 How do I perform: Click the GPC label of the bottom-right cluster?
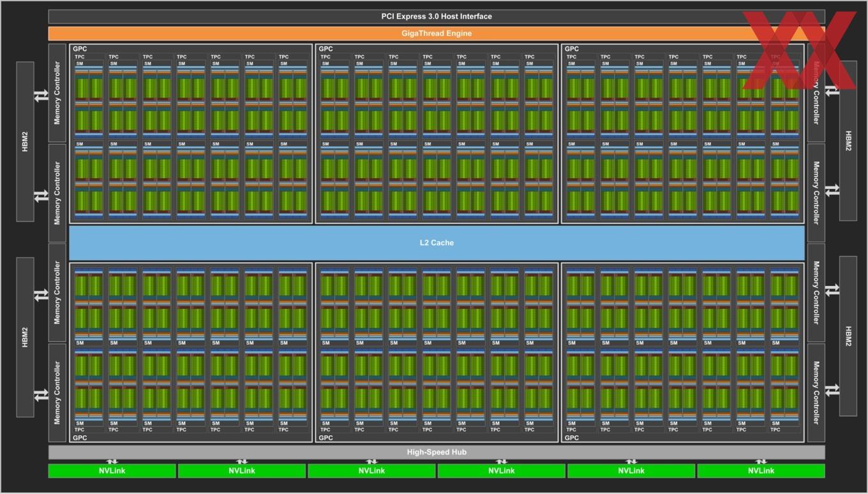click(572, 438)
